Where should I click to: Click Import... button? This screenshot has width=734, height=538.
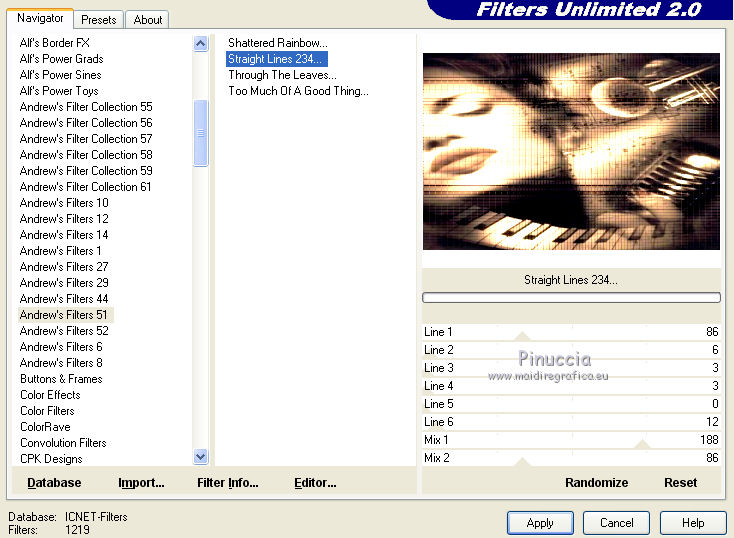(141, 483)
